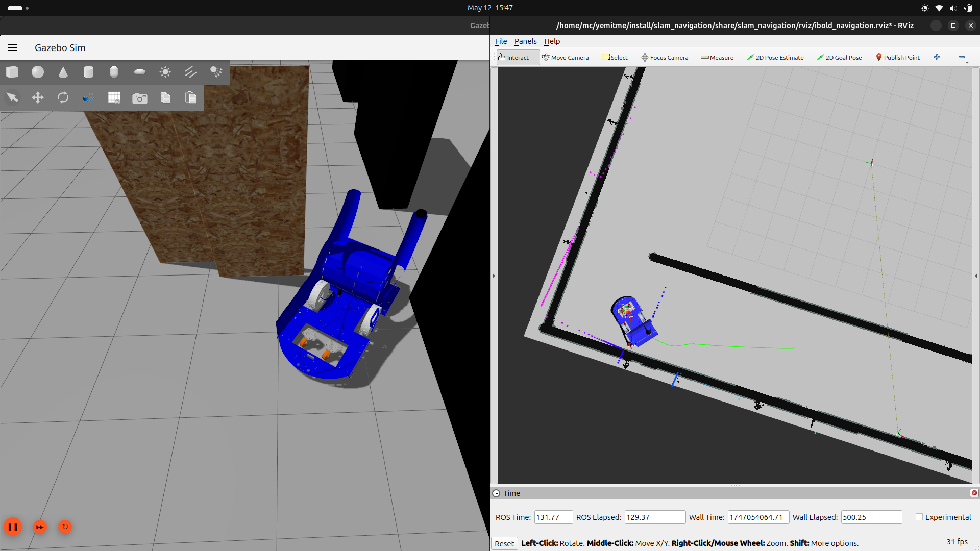980x551 pixels.
Task: Add a spot light to scene
Action: (216, 72)
